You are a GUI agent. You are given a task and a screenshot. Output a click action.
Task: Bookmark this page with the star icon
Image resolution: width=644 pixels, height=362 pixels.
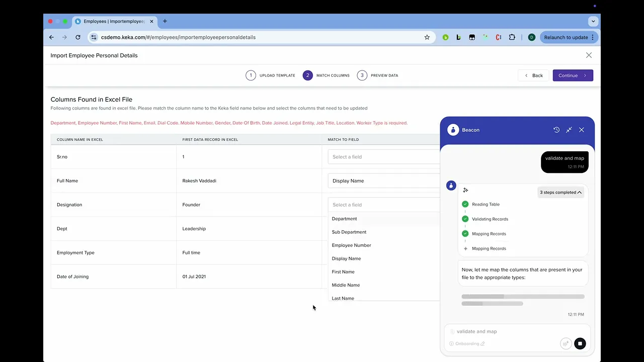point(427,37)
